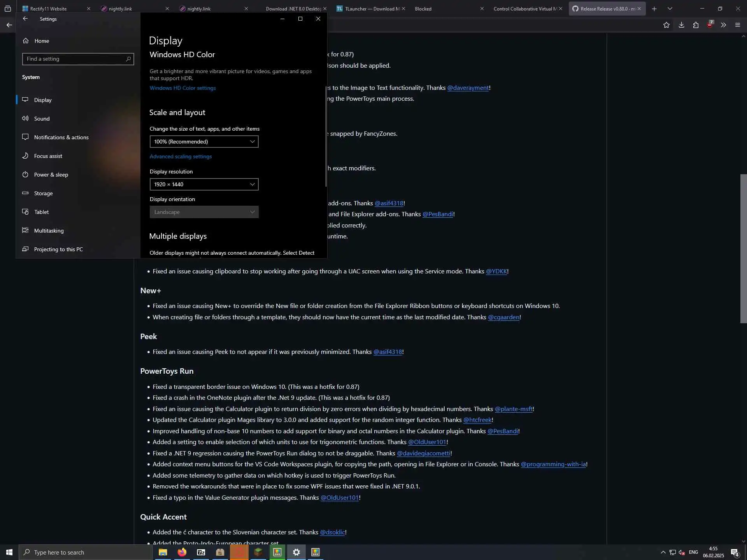Open File Explorer from taskbar

click(163, 552)
